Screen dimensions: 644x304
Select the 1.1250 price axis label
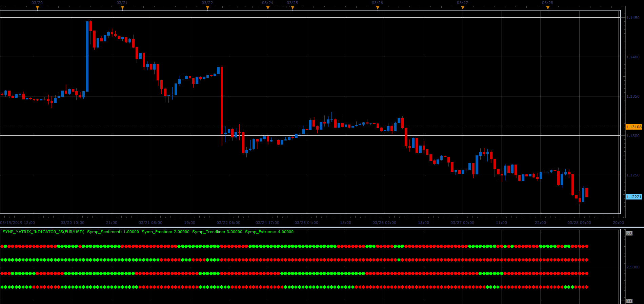point(633,175)
